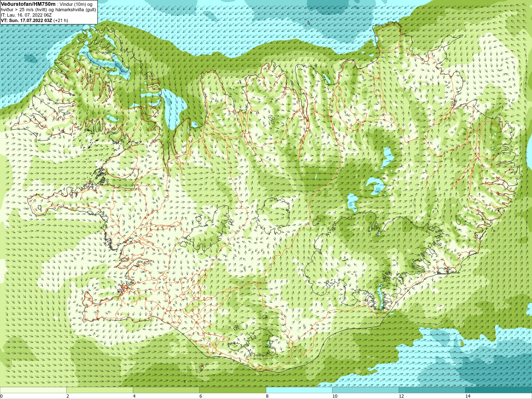Image resolution: width=532 pixels, height=399 pixels.
Task: Click the medium green 4–6 legend swatch
Action: 166,390
